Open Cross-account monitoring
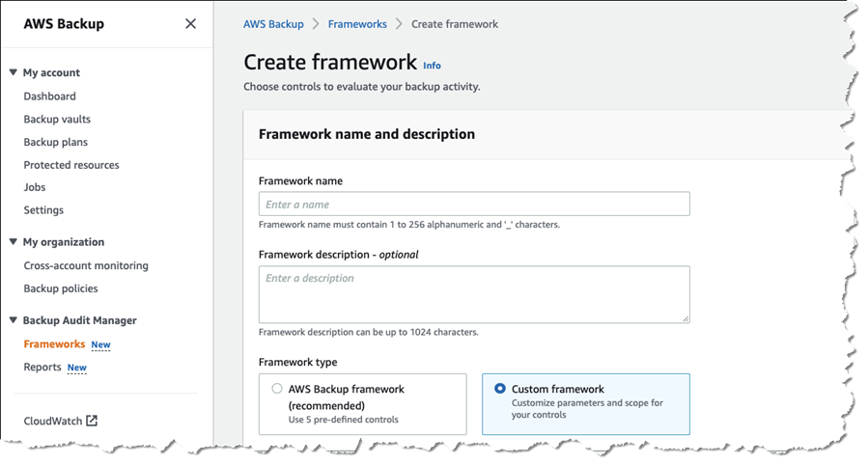The height and width of the screenshot is (465, 868). coord(86,265)
